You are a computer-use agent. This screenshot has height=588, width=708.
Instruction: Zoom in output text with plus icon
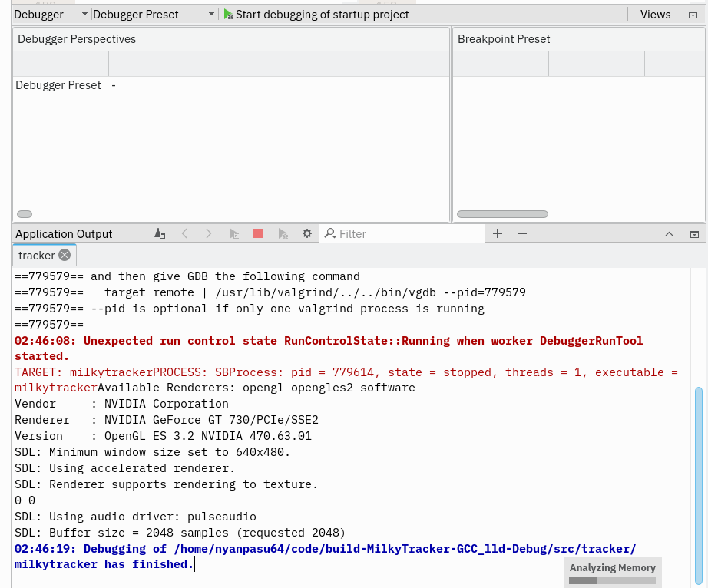pos(498,233)
